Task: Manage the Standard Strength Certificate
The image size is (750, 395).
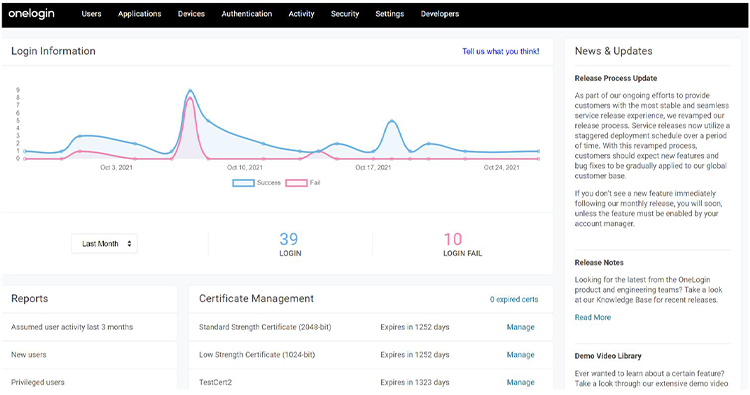Action: [x=520, y=327]
